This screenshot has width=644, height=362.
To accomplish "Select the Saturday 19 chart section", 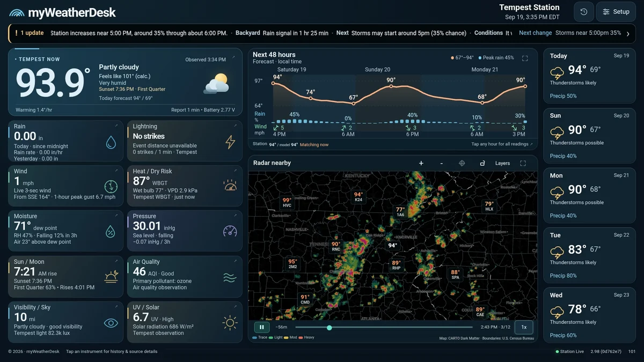I will click(292, 70).
